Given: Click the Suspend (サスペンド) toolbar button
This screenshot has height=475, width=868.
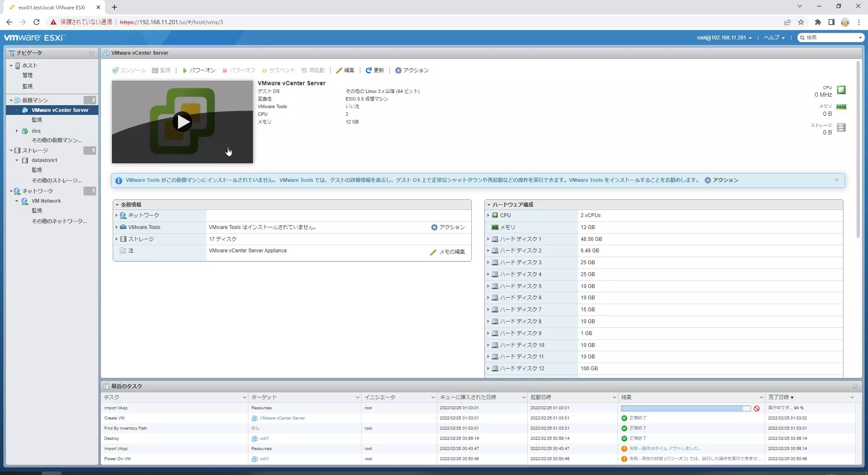Looking at the screenshot, I should (x=278, y=70).
